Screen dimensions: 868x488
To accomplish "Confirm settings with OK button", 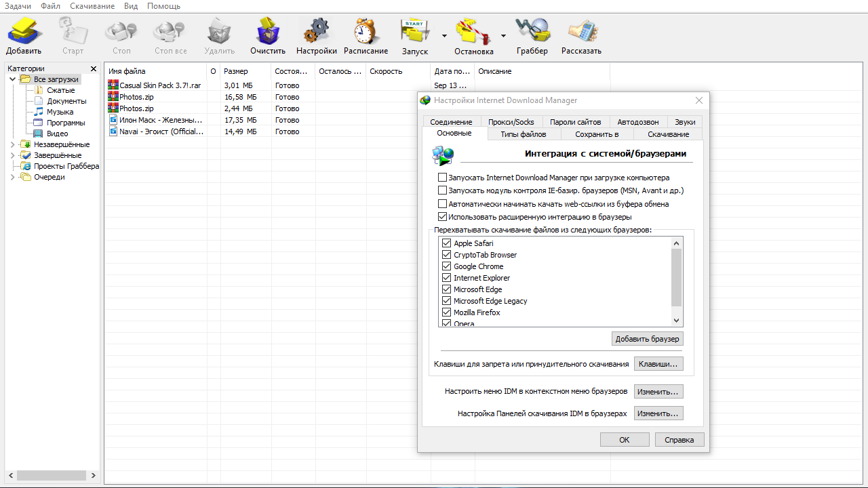I will 625,440.
